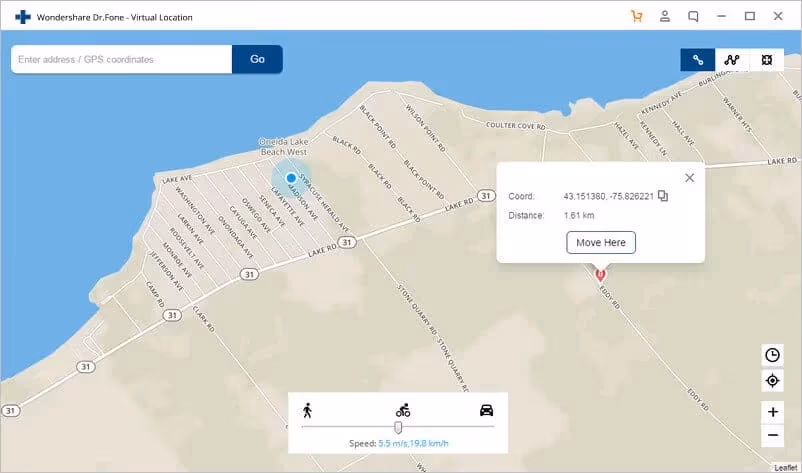Zoom out of the map
This screenshot has width=802, height=473.
[x=772, y=436]
